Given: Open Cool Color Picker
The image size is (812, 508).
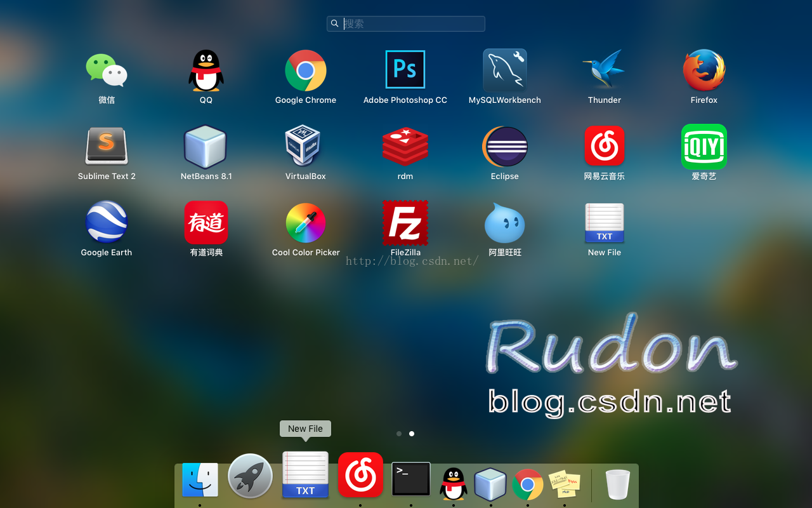Looking at the screenshot, I should [x=306, y=223].
